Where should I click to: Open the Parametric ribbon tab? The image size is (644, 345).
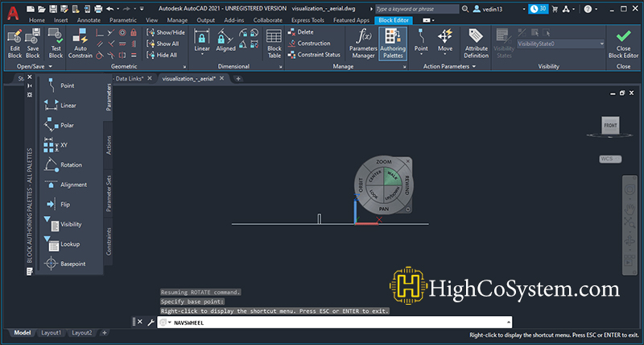click(x=123, y=19)
